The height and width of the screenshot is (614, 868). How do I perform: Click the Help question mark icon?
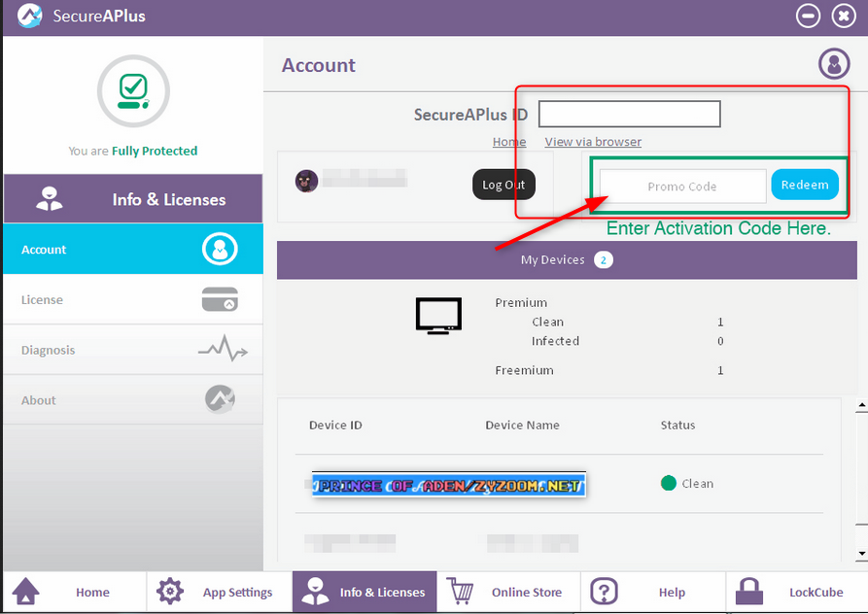click(x=604, y=592)
